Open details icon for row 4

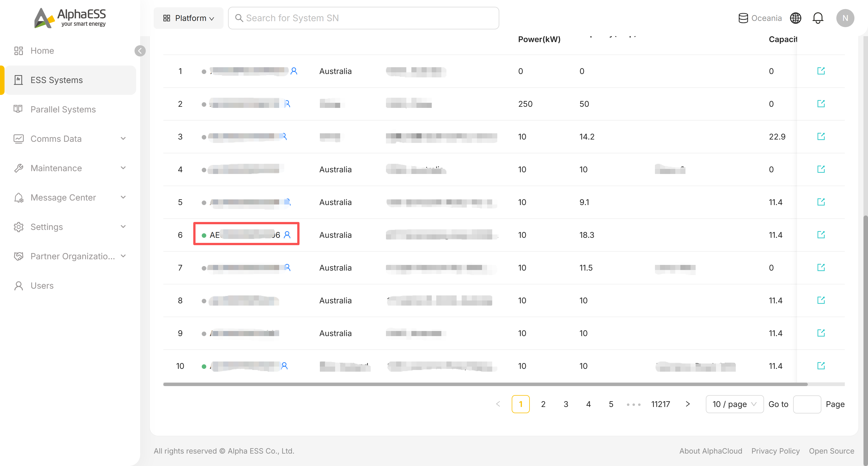821,169
